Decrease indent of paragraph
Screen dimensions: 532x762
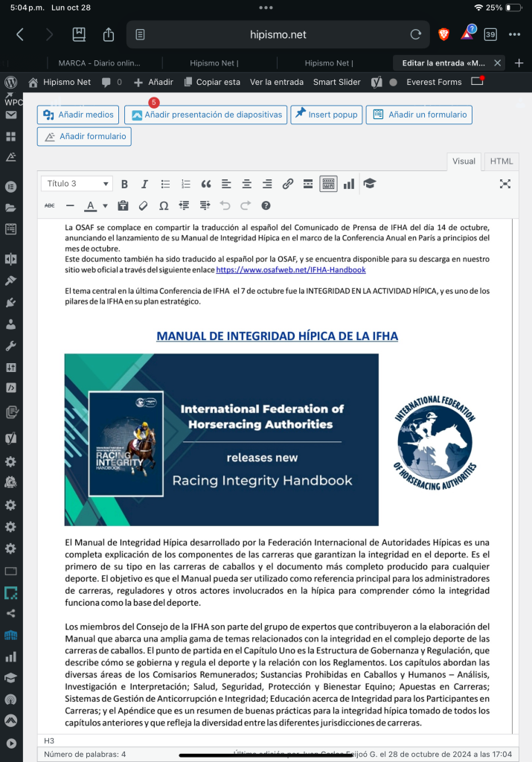184,206
